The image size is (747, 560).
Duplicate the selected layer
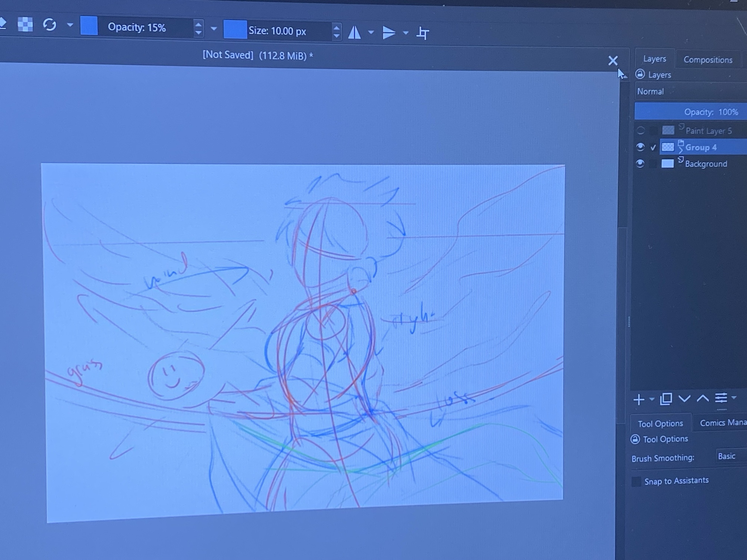(666, 399)
